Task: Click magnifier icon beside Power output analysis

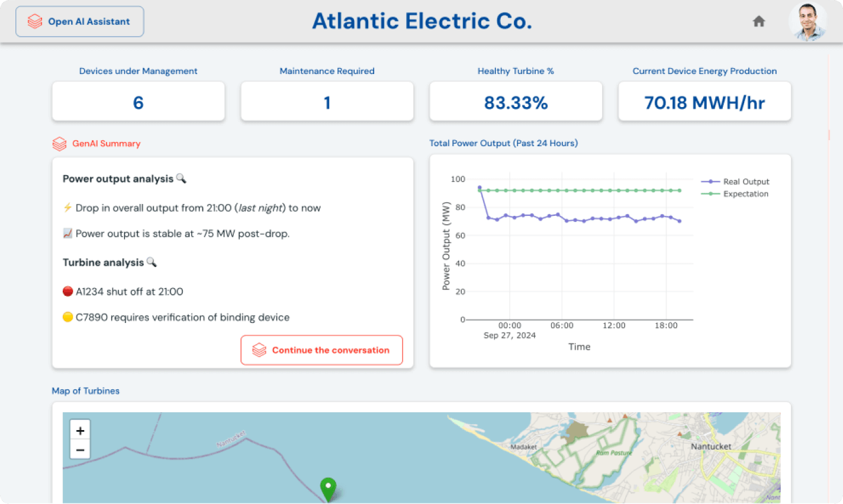Action: [x=181, y=179]
